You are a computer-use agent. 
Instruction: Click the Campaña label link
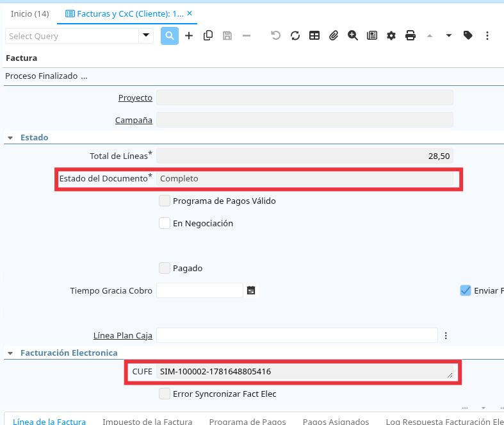pyautogui.click(x=134, y=121)
